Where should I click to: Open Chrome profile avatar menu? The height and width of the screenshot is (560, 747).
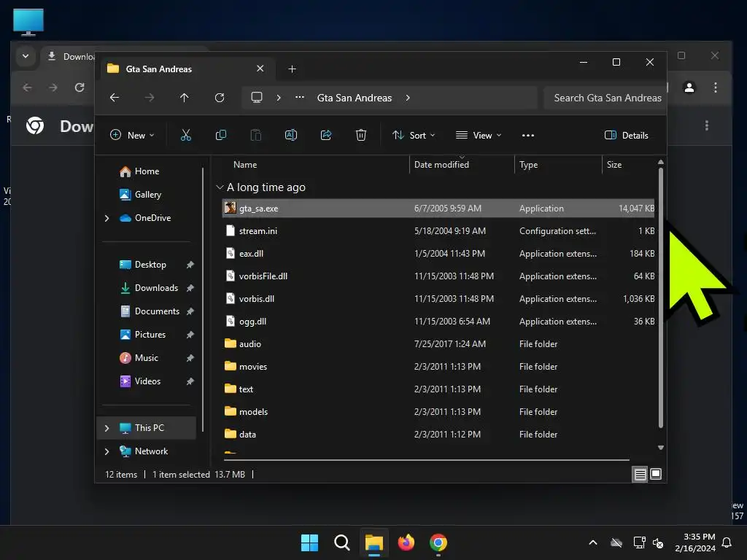pyautogui.click(x=689, y=87)
